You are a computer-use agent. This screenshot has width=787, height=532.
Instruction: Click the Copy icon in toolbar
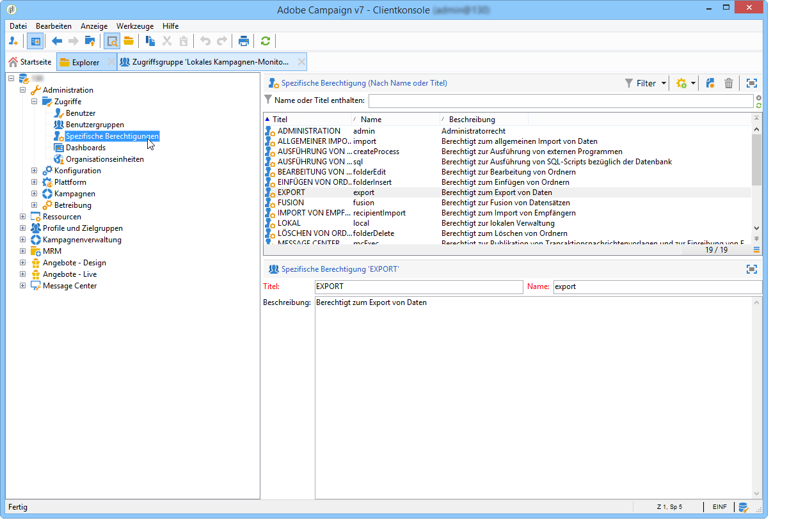tap(150, 41)
